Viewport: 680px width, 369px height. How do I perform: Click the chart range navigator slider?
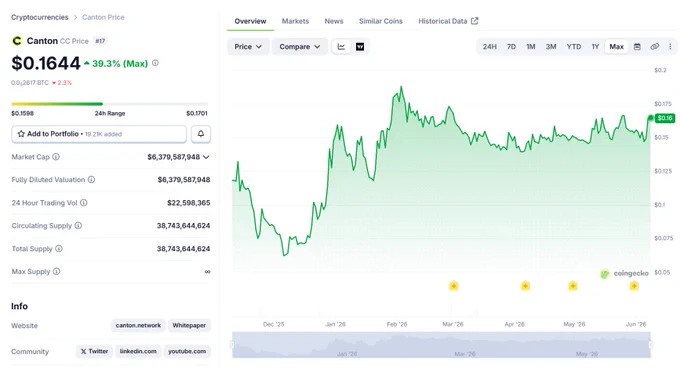pos(441,345)
